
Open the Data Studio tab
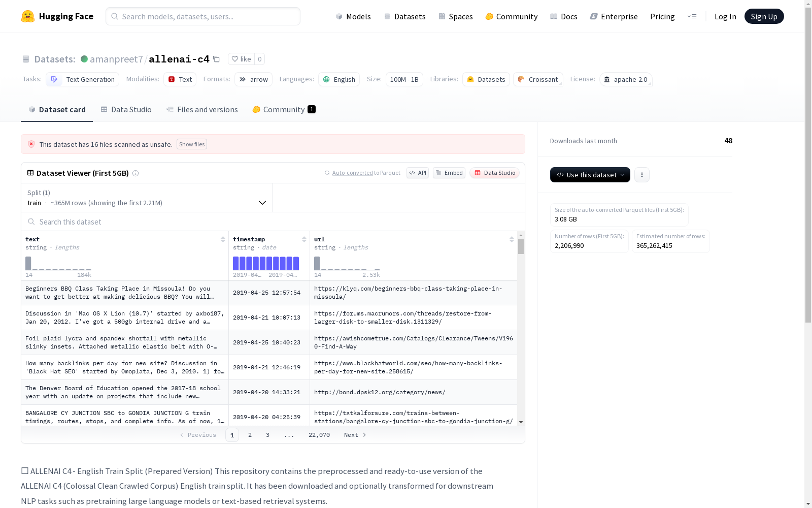126,110
